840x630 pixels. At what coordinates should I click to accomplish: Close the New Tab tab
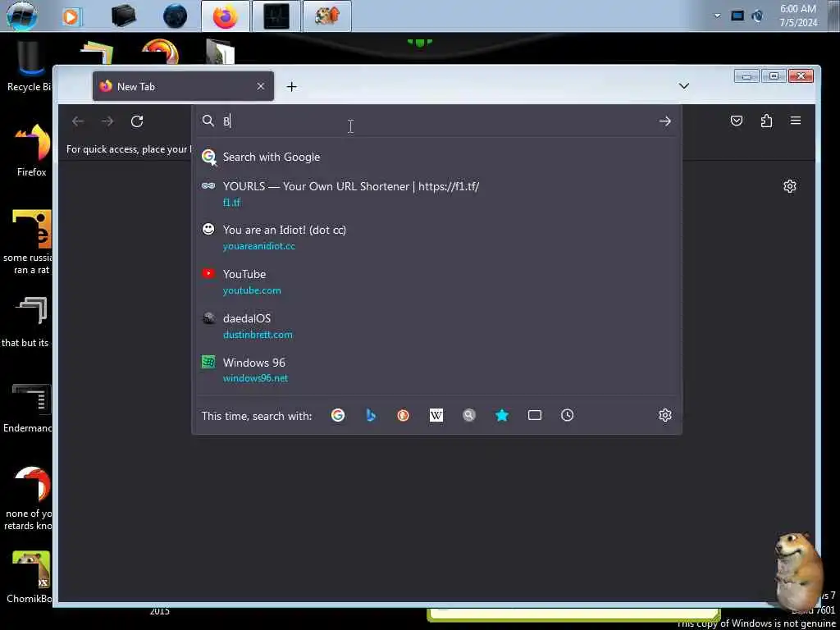tap(260, 86)
